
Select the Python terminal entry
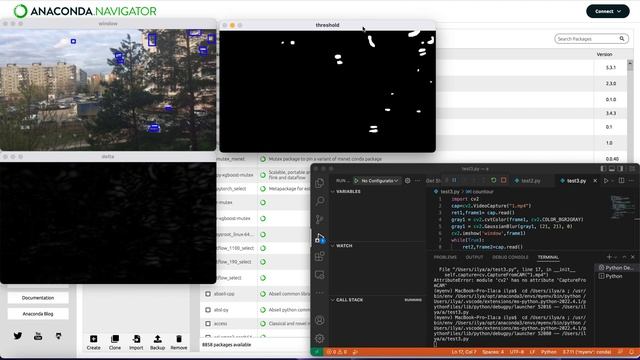(610, 276)
